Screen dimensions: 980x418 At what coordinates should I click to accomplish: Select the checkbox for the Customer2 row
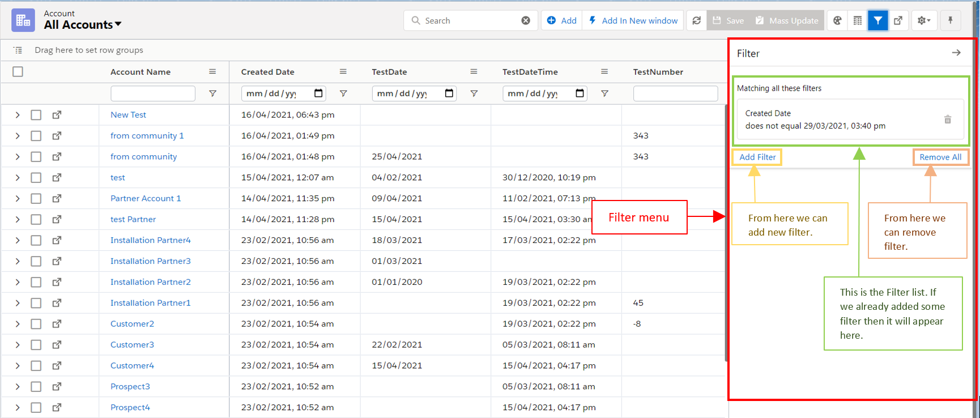pyautogui.click(x=36, y=324)
